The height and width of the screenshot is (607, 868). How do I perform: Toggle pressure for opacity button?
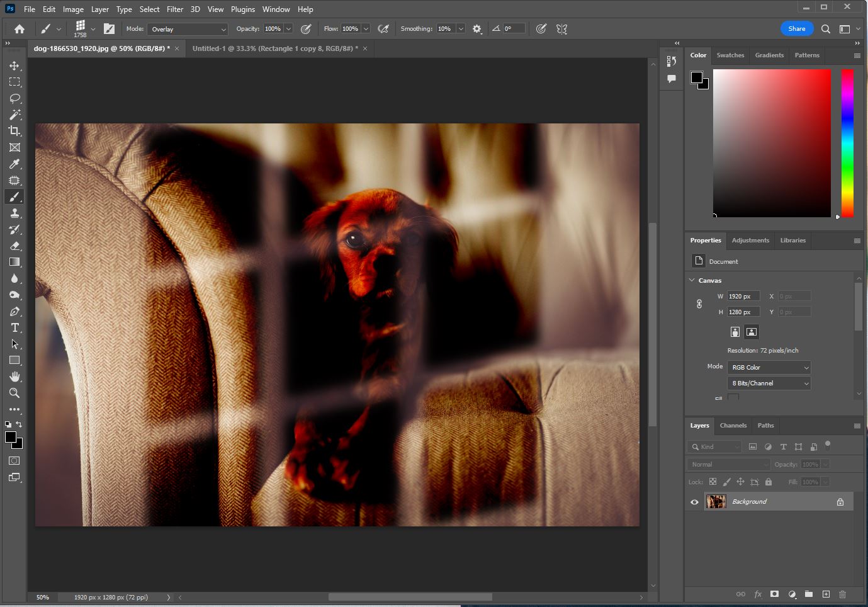click(x=306, y=29)
